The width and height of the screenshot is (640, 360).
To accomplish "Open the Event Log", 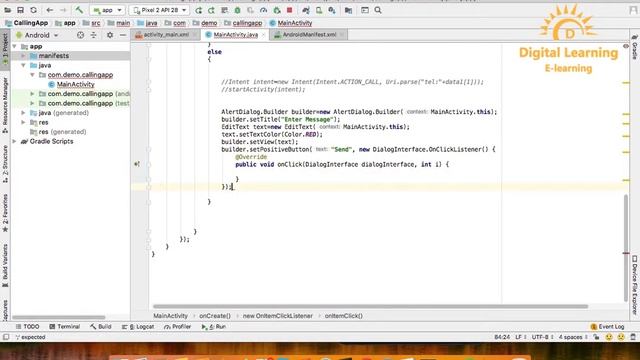I will [607, 327].
